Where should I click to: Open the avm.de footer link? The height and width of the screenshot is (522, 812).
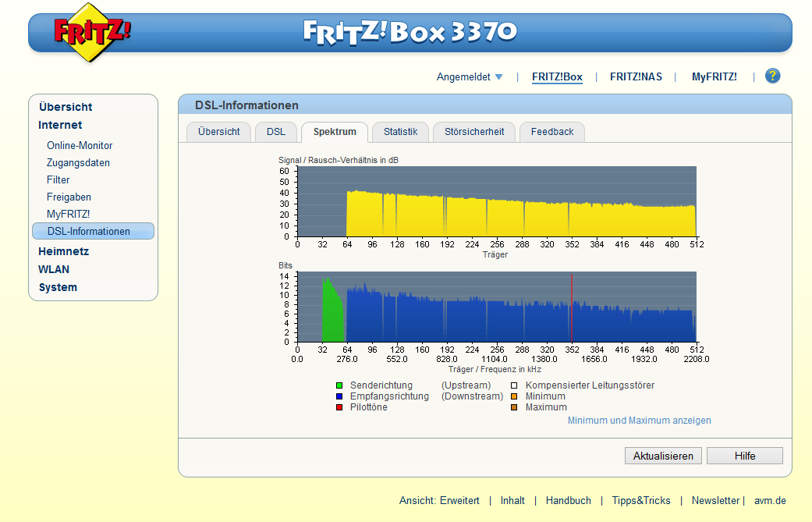click(x=770, y=501)
